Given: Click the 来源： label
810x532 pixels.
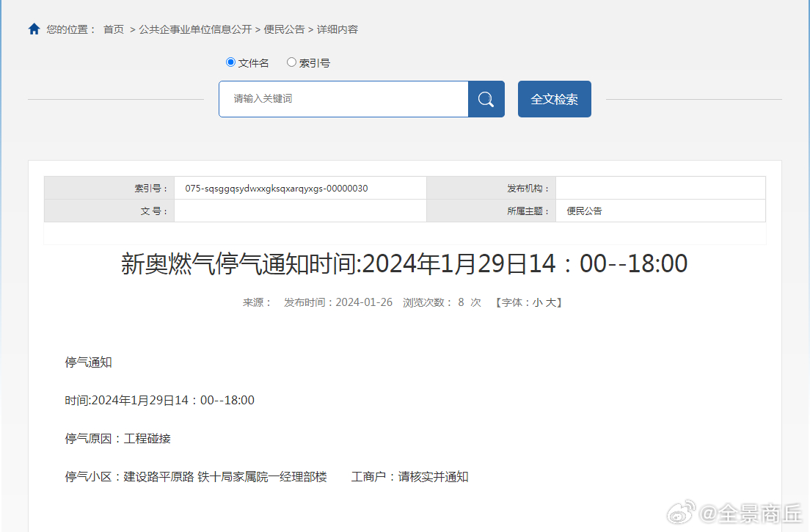Looking at the screenshot, I should [x=258, y=302].
